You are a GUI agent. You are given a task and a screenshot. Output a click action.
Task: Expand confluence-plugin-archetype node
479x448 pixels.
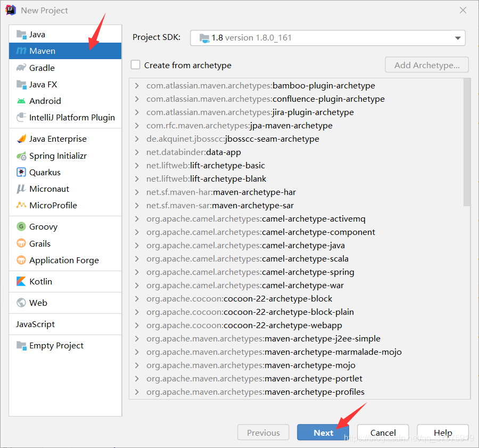pyautogui.click(x=137, y=99)
